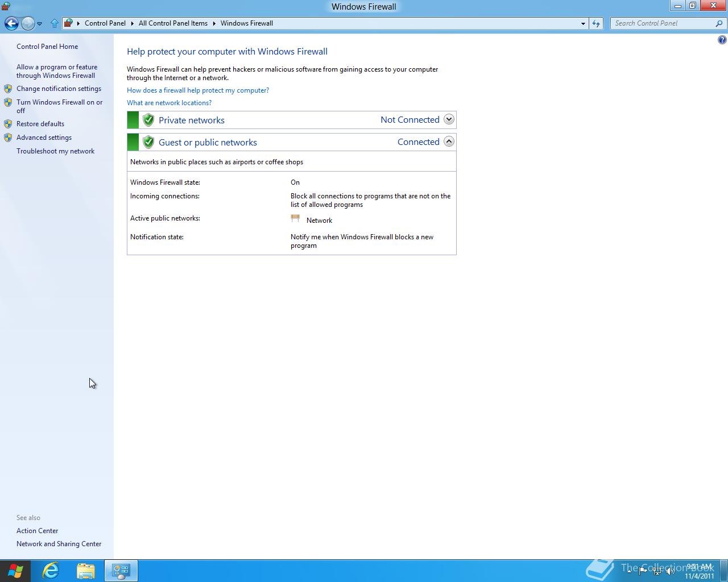
Task: Open Troubleshoot my network link
Action: click(55, 151)
